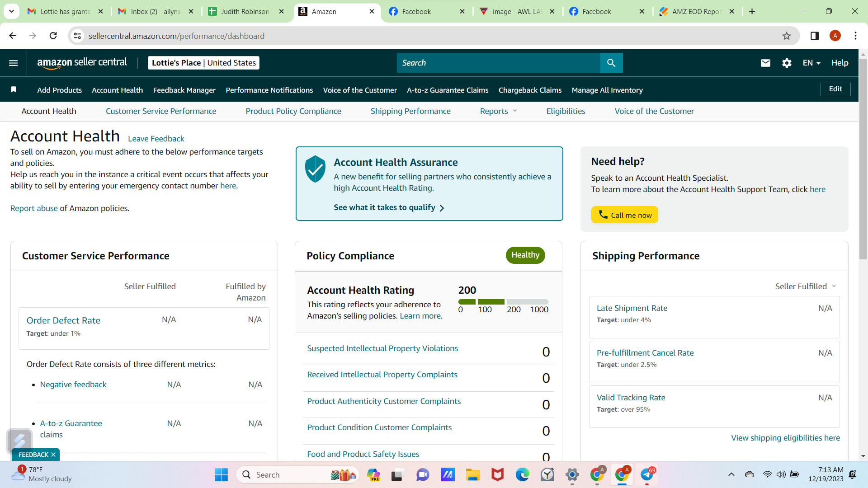Open File Explorer from taskbar
The height and width of the screenshot is (488, 868).
click(473, 475)
